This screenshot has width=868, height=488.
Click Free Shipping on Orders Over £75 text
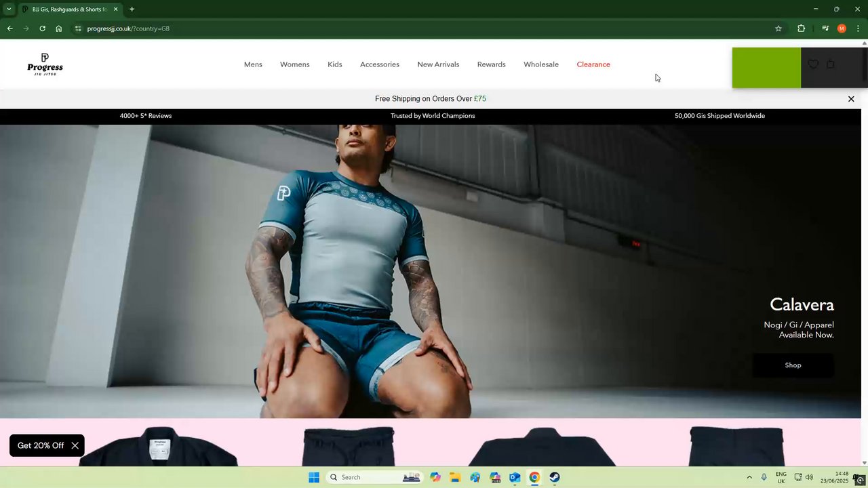pos(431,99)
